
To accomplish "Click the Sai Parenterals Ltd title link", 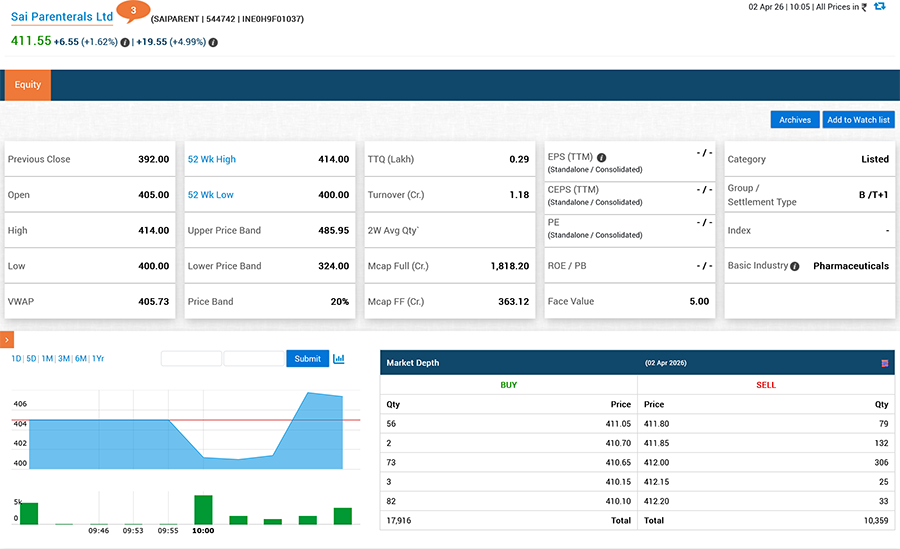I will coord(62,18).
